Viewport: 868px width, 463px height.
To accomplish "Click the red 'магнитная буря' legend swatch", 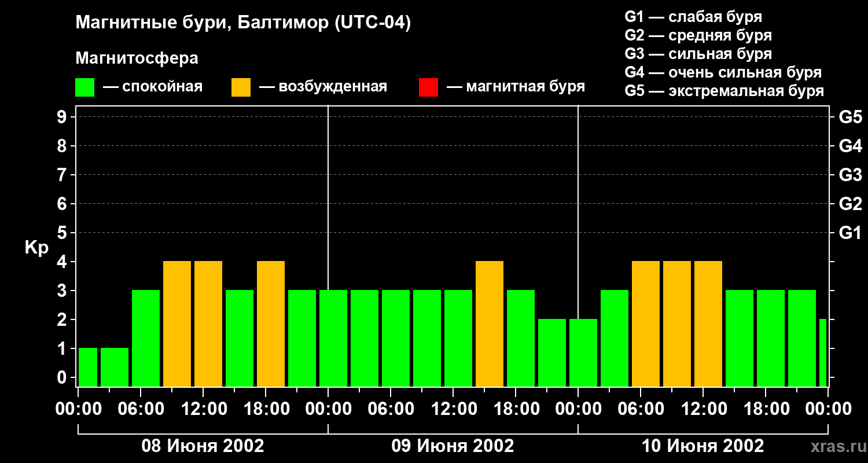I will coord(428,87).
